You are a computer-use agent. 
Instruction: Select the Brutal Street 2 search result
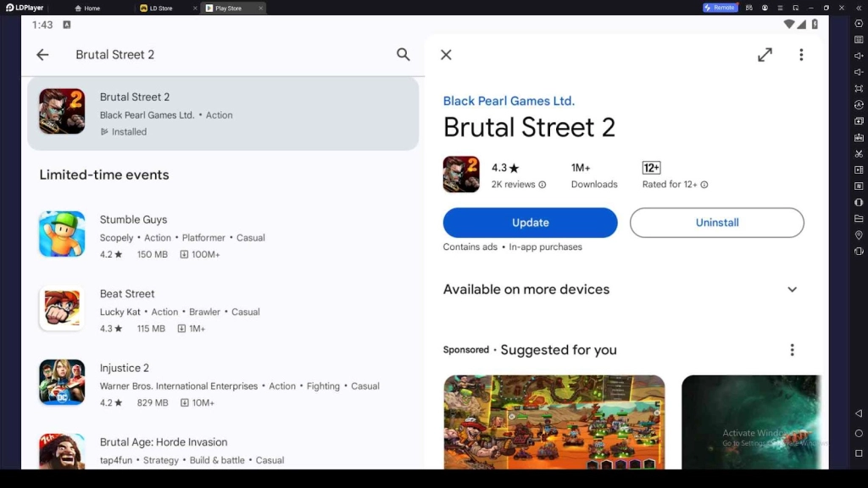[x=223, y=114]
